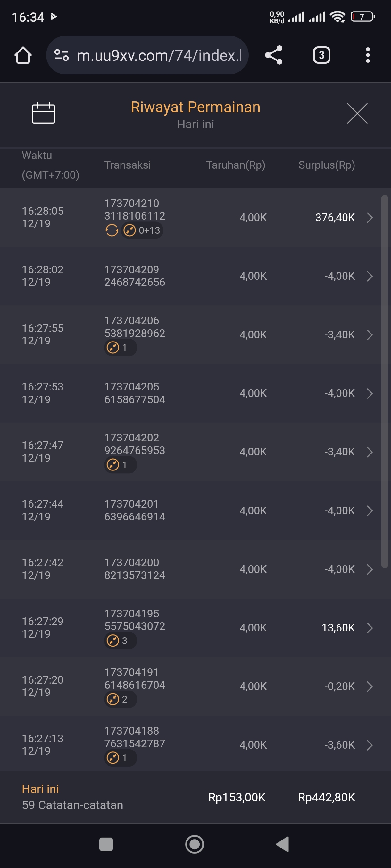Tap the site settings icon in address bar

pyautogui.click(x=62, y=55)
